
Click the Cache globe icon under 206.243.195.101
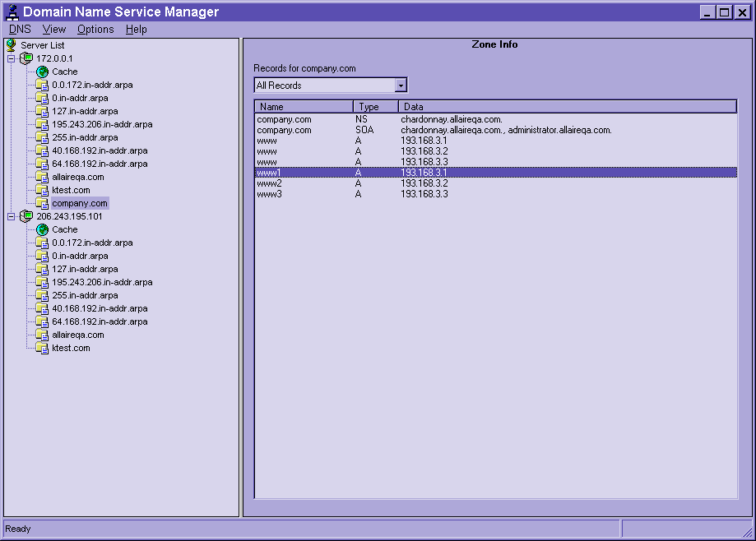[42, 229]
